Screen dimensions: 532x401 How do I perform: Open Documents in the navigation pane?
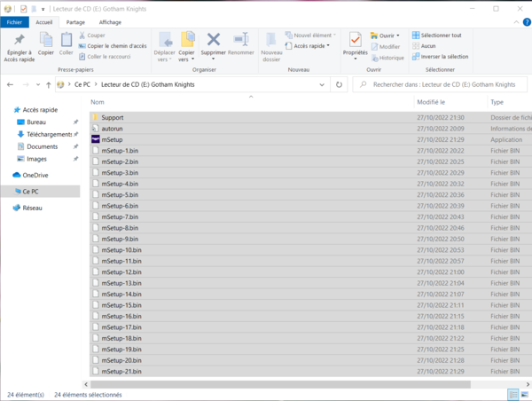pos(42,146)
